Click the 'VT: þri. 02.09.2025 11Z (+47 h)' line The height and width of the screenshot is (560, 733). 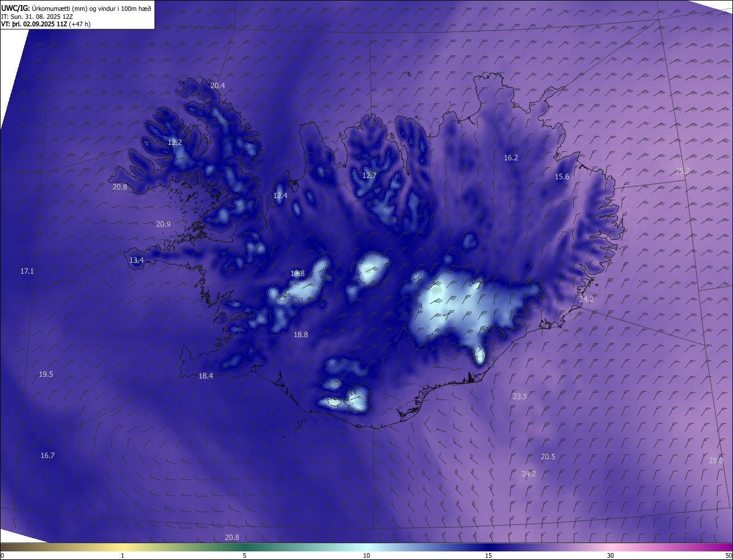coord(46,24)
